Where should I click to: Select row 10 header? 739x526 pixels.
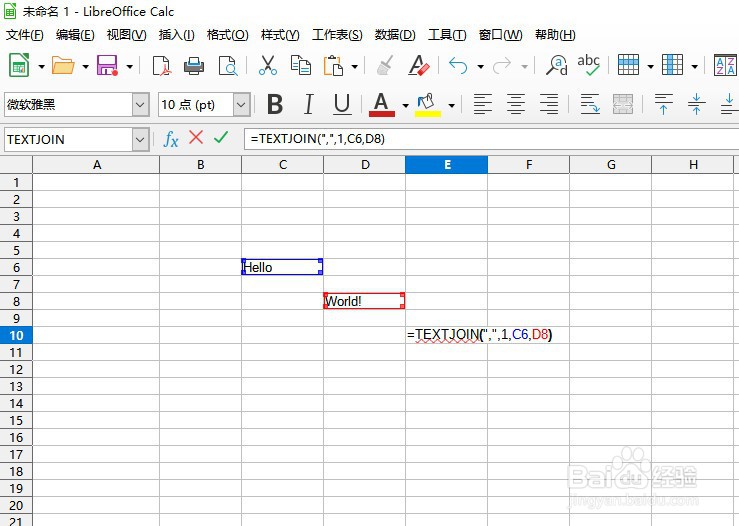16,335
